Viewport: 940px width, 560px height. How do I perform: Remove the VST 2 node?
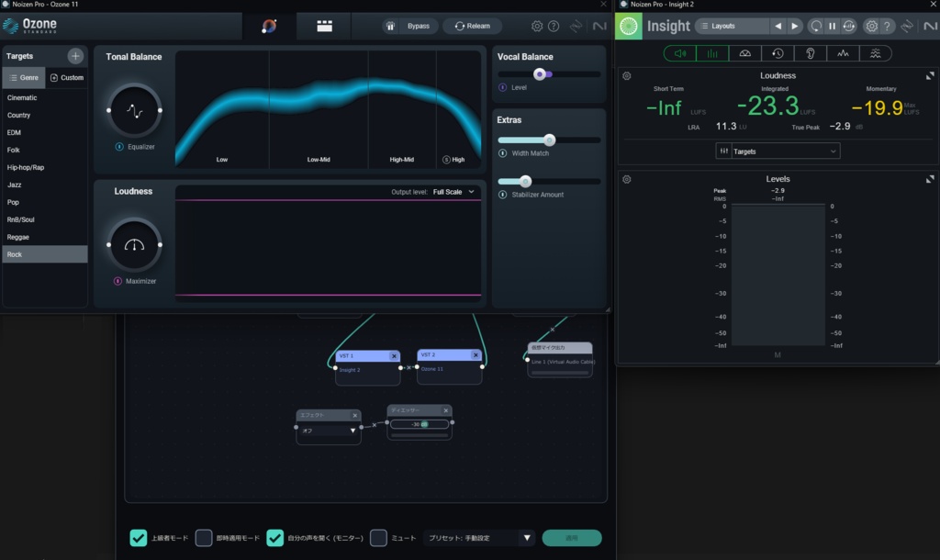tap(476, 355)
